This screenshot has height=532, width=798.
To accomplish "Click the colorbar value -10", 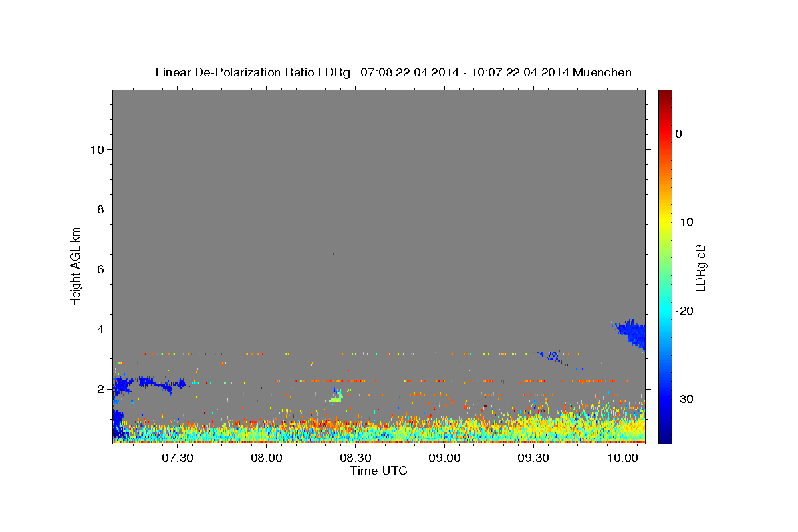I will (685, 222).
